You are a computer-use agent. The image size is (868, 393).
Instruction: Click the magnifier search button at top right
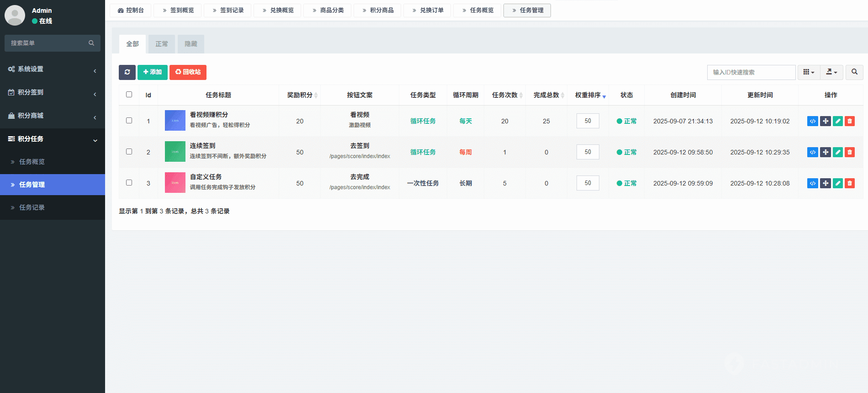pos(854,72)
